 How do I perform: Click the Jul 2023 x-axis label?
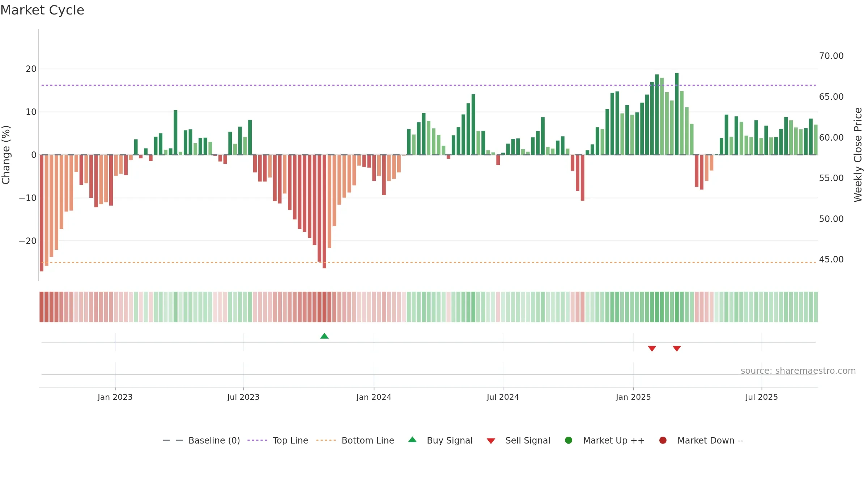[x=243, y=397]
